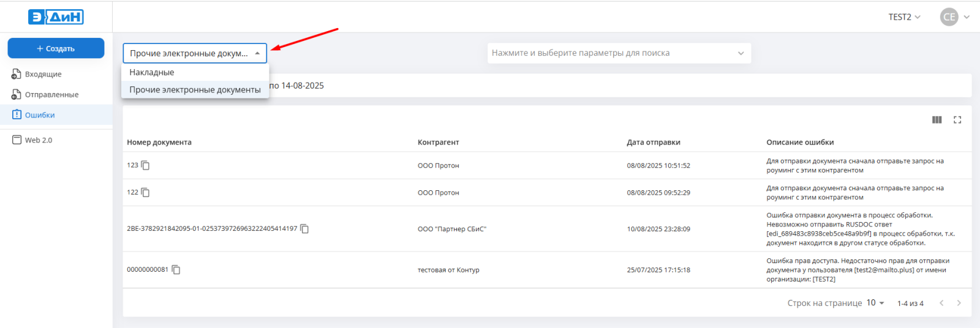Image resolution: width=980 pixels, height=328 pixels.
Task: Go to the next page arrow
Action: [959, 303]
